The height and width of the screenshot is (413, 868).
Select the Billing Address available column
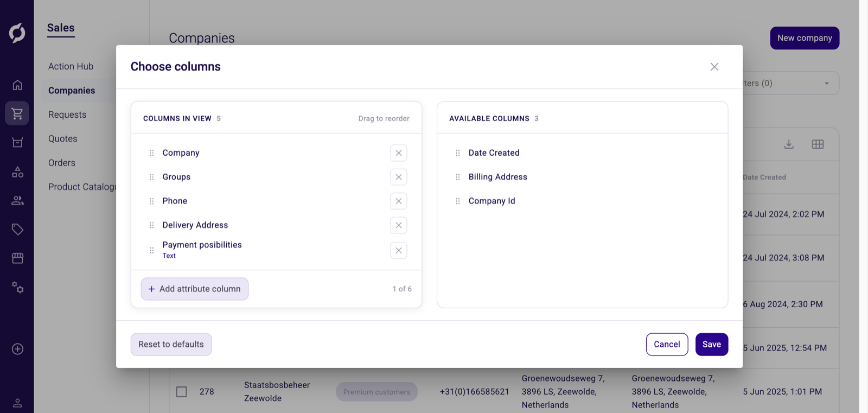coord(498,177)
